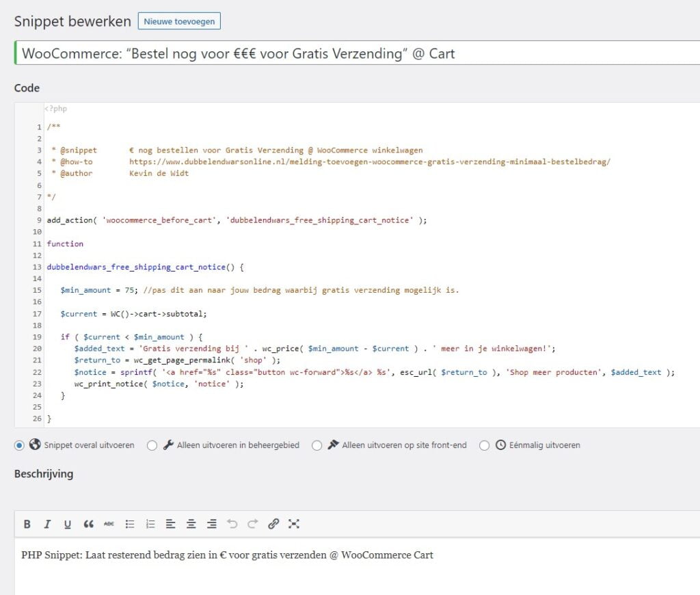Choose 'Alleen uitvoeren in beheergebied' option
This screenshot has height=595, width=700.
click(x=152, y=445)
